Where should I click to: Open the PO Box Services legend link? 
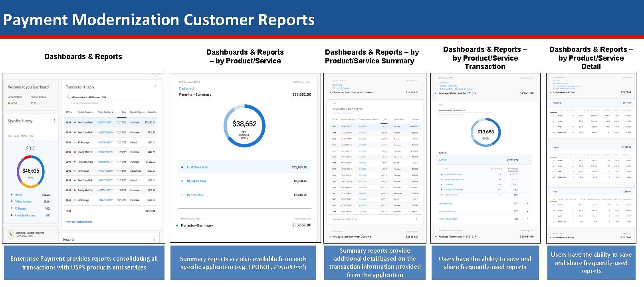click(x=23, y=202)
